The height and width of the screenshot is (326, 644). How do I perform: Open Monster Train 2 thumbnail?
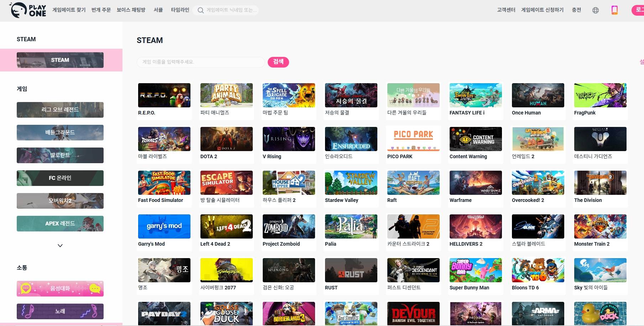600,226
